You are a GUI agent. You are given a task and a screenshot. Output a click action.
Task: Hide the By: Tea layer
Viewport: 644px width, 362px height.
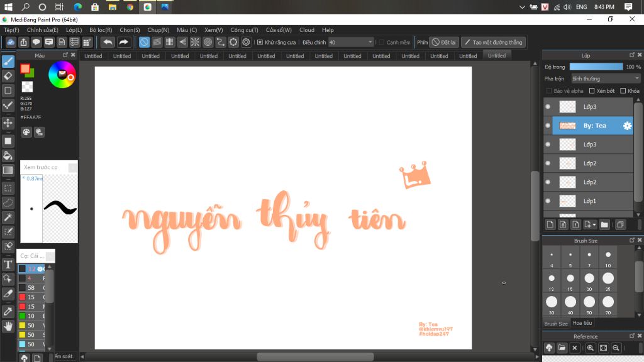(x=548, y=126)
